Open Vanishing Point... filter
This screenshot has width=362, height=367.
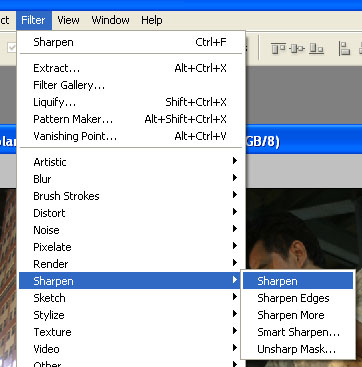coord(131,136)
